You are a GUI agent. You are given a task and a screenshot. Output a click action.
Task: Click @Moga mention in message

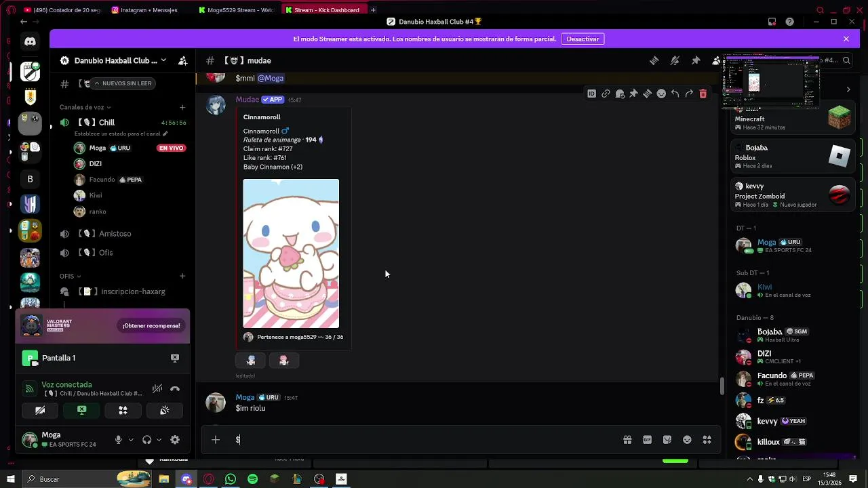[x=271, y=78]
